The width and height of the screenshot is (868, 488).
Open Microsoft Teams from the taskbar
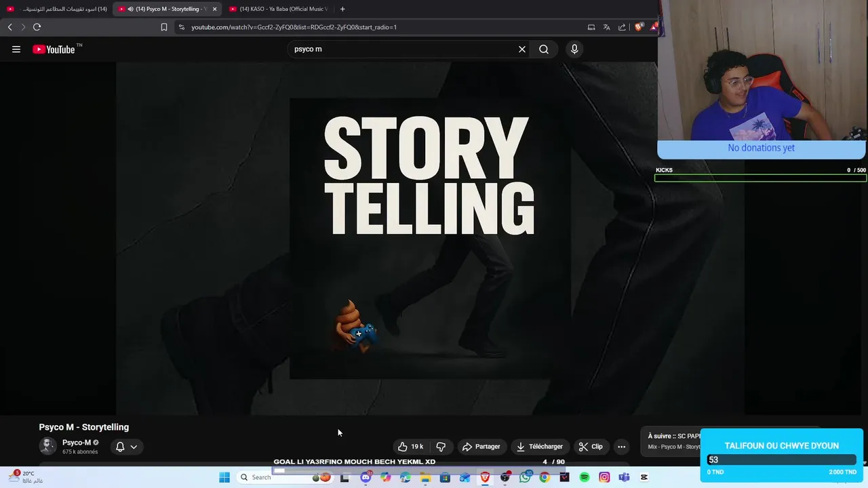point(624,477)
